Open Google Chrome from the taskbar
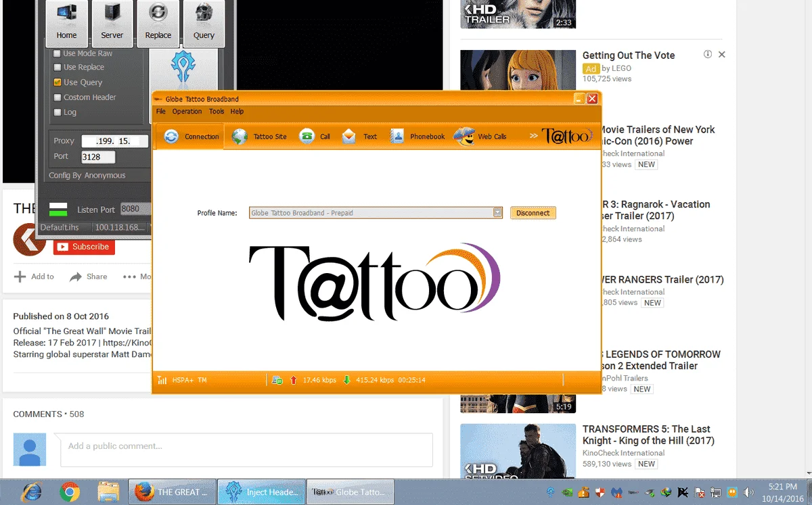This screenshot has height=505, width=812. pos(70,492)
